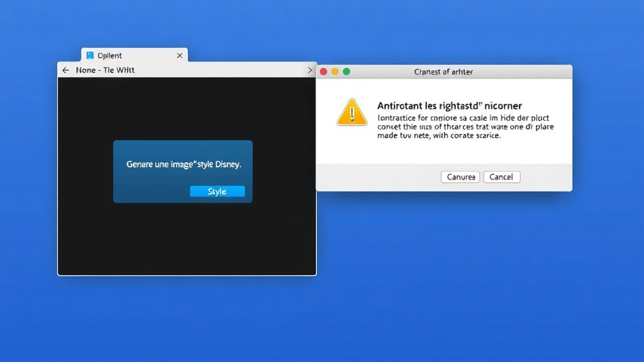This screenshot has height=362, width=644.
Task: Maximize the alert using the green button
Action: 347,72
